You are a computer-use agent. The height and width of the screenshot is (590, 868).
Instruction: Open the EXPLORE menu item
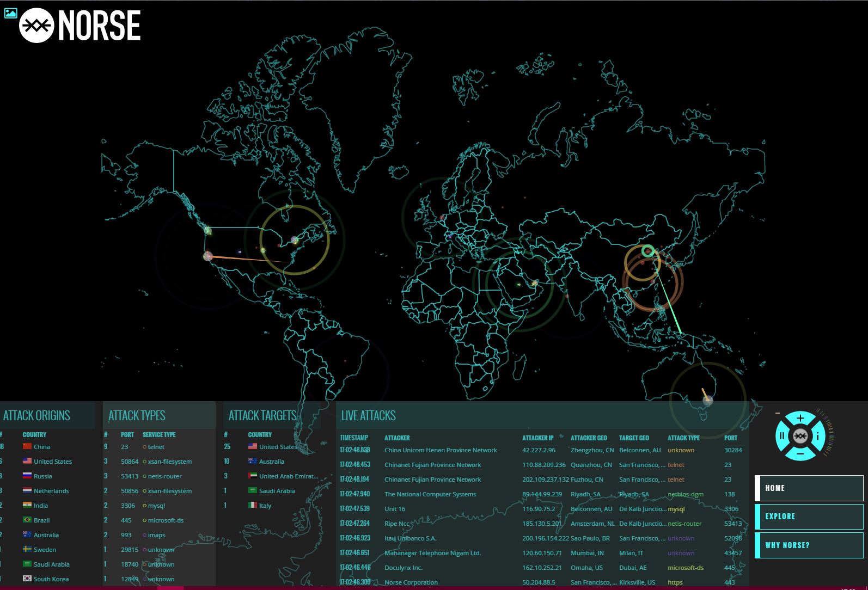coord(809,517)
